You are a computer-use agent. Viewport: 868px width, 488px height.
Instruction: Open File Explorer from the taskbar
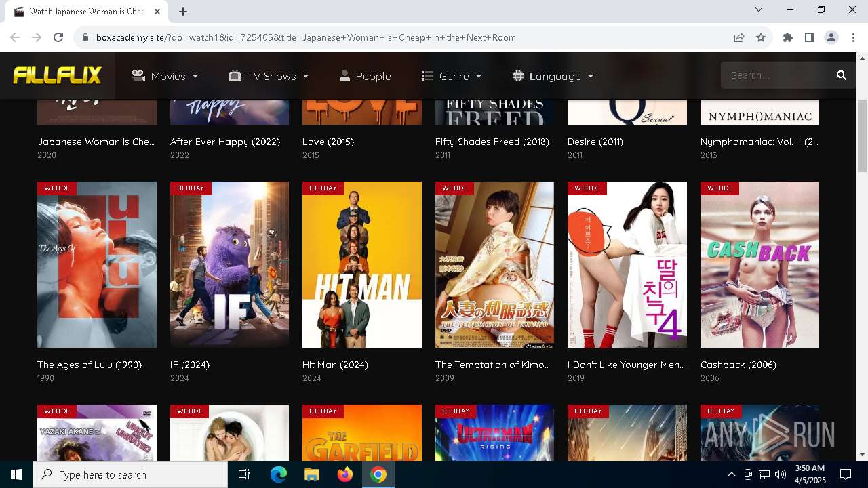(312, 474)
